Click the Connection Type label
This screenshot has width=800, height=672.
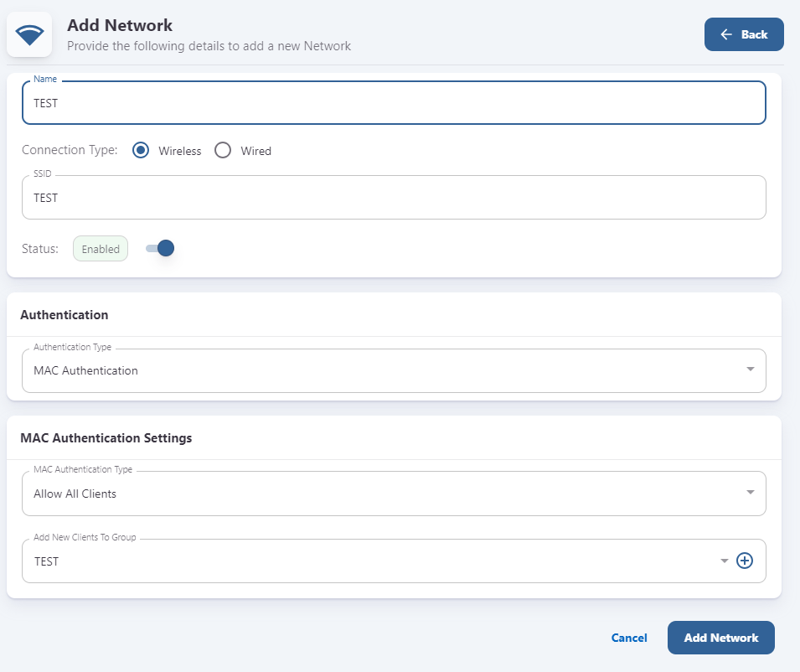[70, 150]
